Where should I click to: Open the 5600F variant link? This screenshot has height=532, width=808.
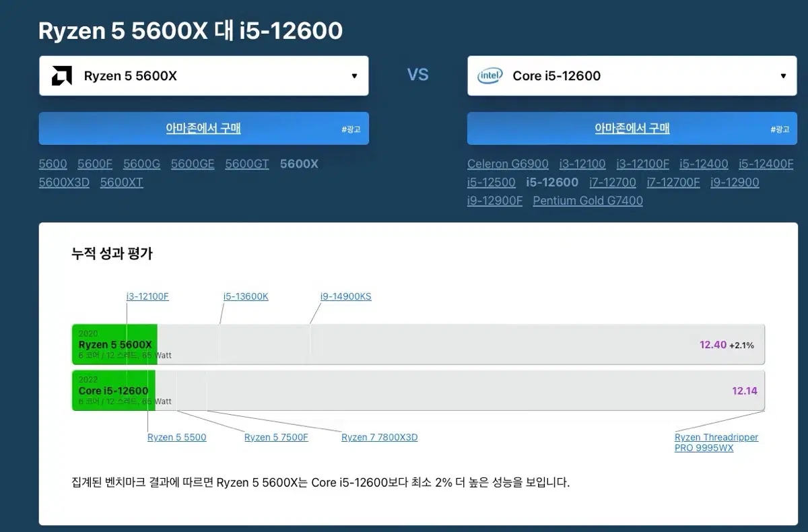tap(95, 164)
